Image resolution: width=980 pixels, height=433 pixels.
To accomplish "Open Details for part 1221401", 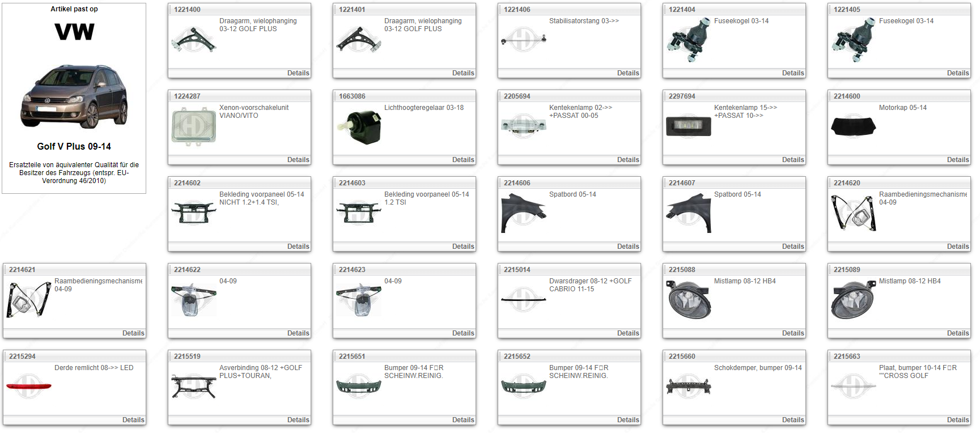I will [463, 73].
